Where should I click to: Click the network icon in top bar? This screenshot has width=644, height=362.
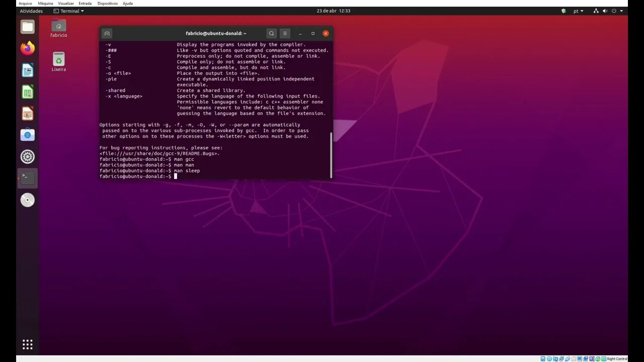tap(596, 11)
